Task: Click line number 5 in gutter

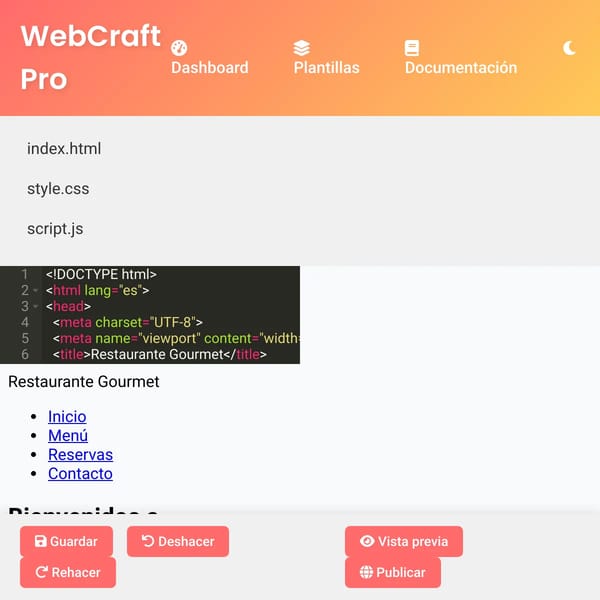Action: pos(25,339)
